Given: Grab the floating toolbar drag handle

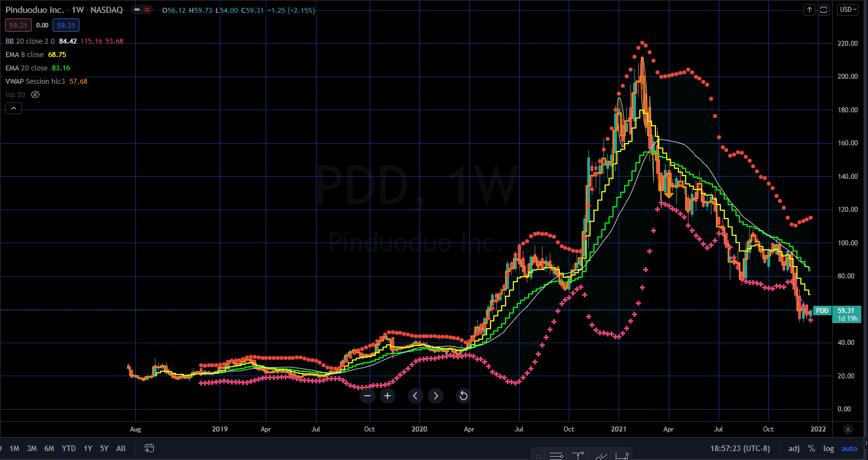Looking at the screenshot, I should (537, 456).
